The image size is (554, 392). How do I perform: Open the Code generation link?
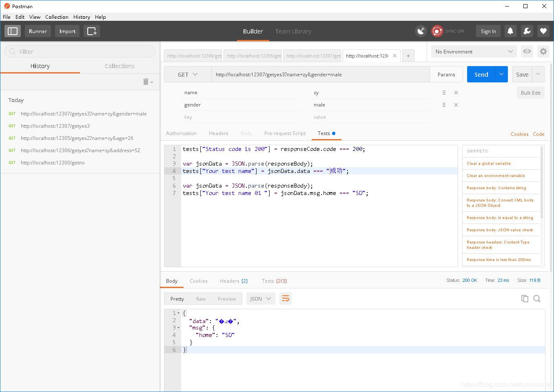coord(538,134)
